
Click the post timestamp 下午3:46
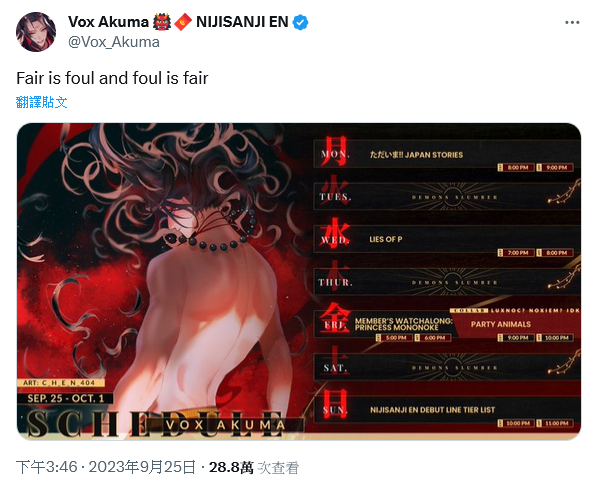(47, 467)
